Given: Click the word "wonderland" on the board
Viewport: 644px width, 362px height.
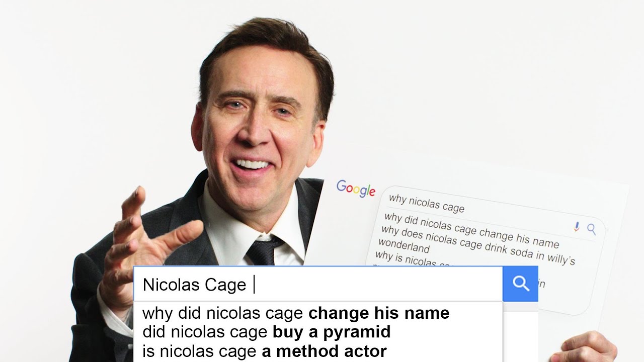Looking at the screenshot, I should tap(404, 246).
